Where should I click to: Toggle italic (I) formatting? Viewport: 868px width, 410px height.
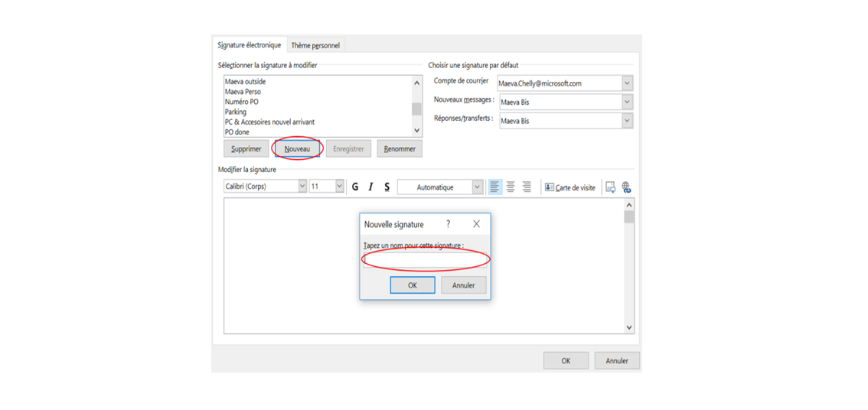pyautogui.click(x=371, y=187)
